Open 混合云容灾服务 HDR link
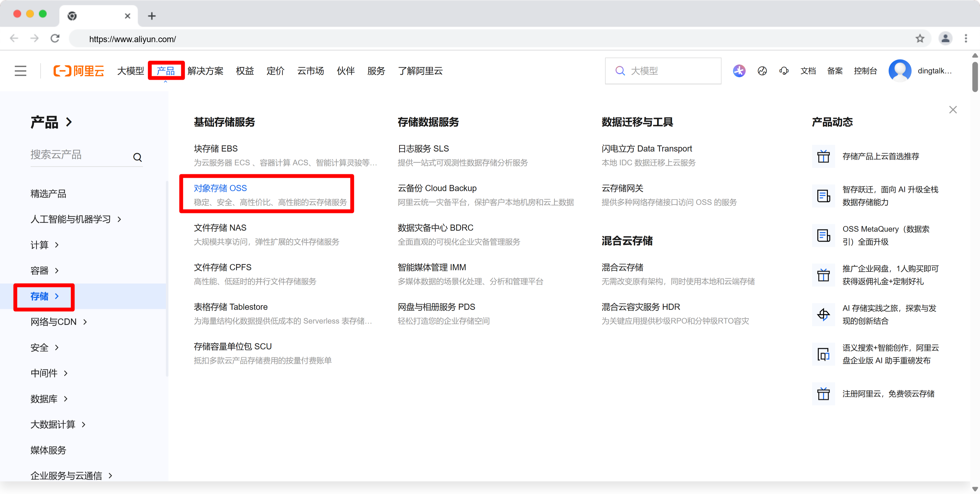 [641, 307]
